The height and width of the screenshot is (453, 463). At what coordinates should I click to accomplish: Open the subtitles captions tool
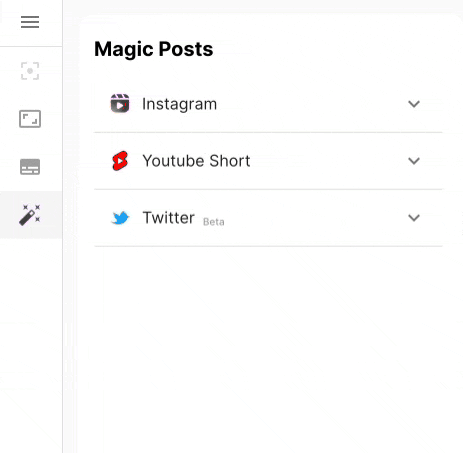point(30,167)
